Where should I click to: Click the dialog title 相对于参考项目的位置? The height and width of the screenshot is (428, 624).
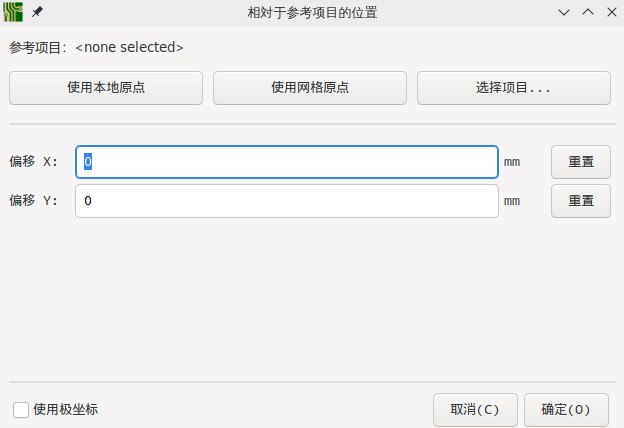[x=312, y=13]
